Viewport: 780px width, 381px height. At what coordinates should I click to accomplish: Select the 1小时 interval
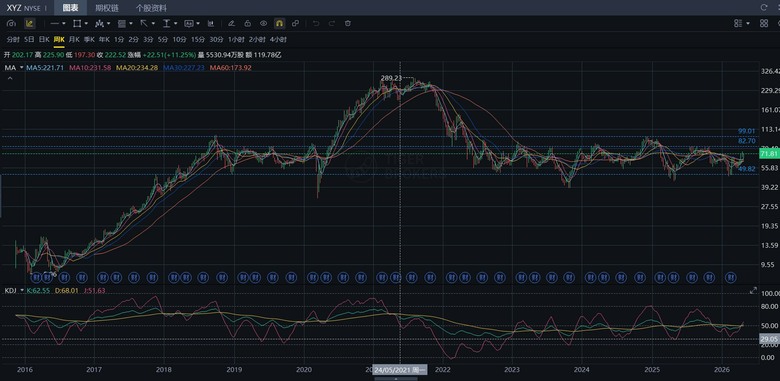(236, 39)
